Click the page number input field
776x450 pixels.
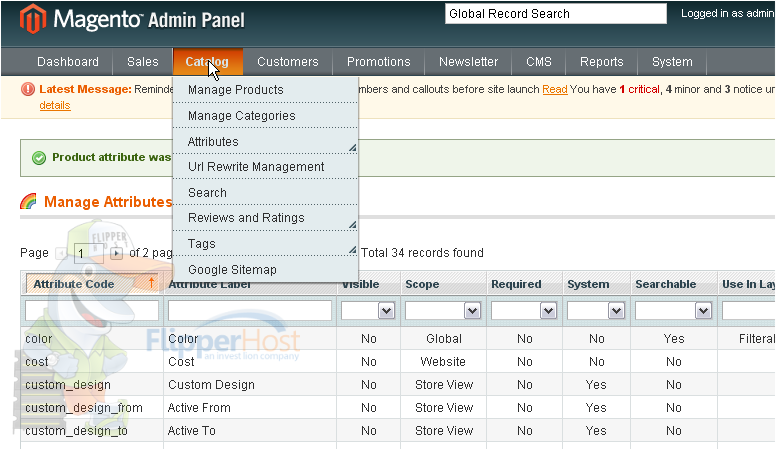pos(88,253)
